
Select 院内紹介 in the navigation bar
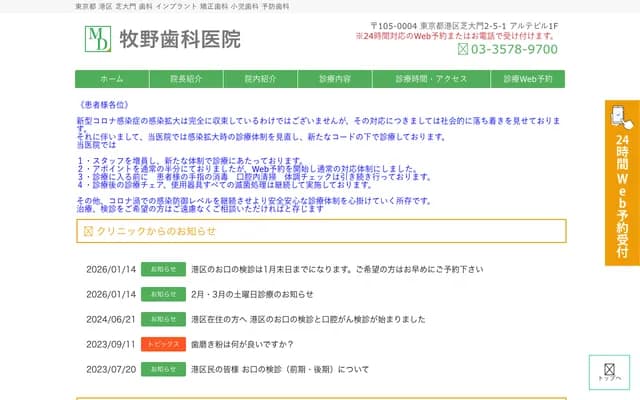(x=260, y=79)
